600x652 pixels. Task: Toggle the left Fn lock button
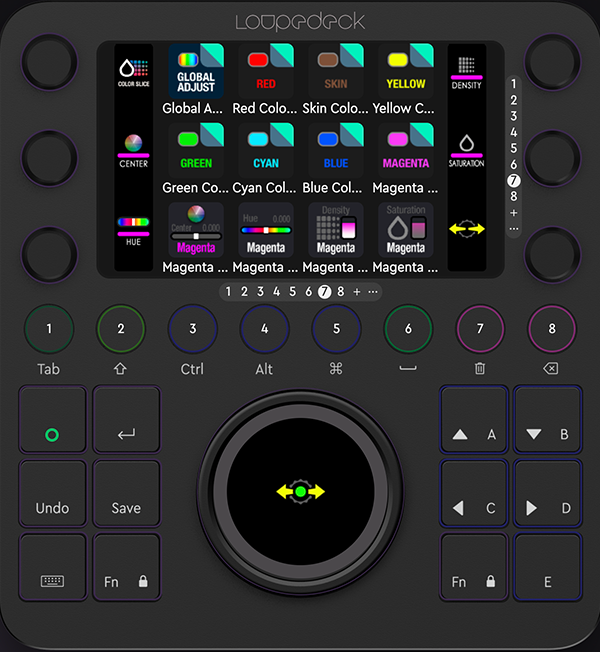coord(126,567)
